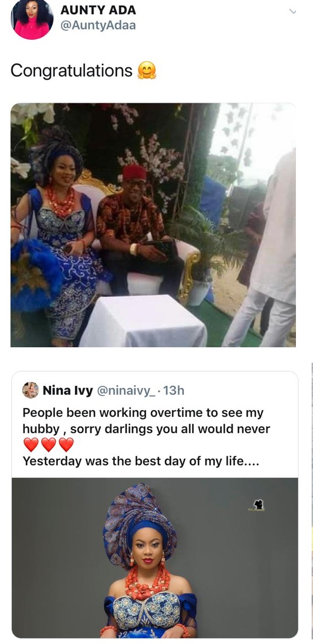Image resolution: width=314 pixels, height=644 pixels.
Task: Click Aunty Ada's profile avatar
Action: coord(32,20)
